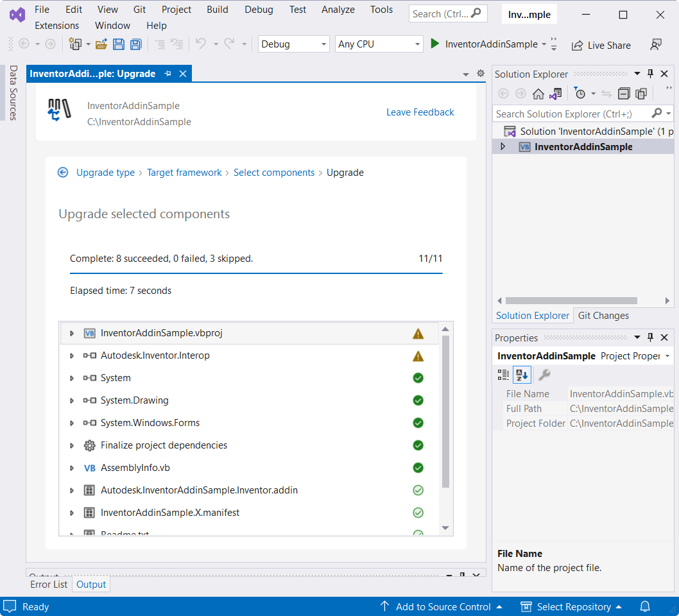Click the Home icon in Solution Explorer

click(x=538, y=94)
